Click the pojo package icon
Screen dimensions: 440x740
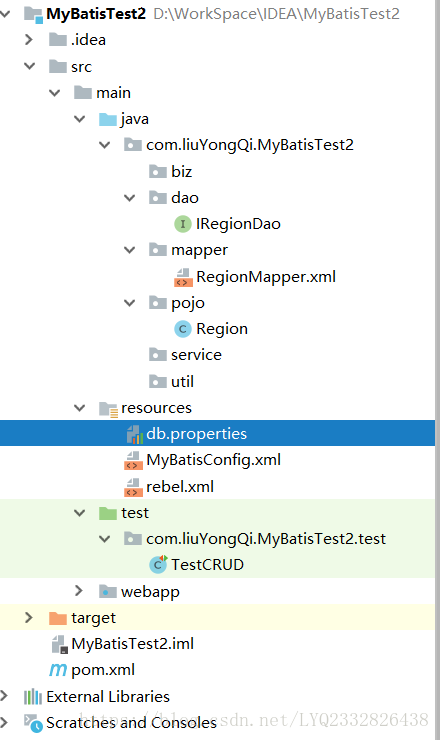coord(158,303)
